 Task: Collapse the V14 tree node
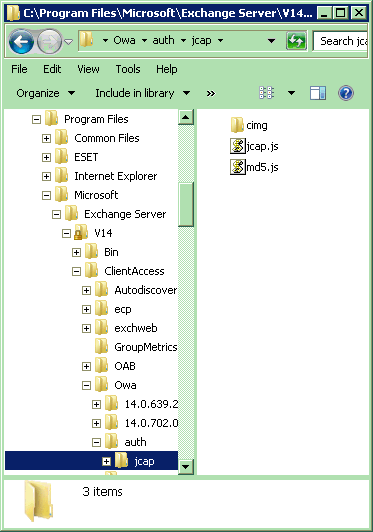pyautogui.click(x=67, y=233)
